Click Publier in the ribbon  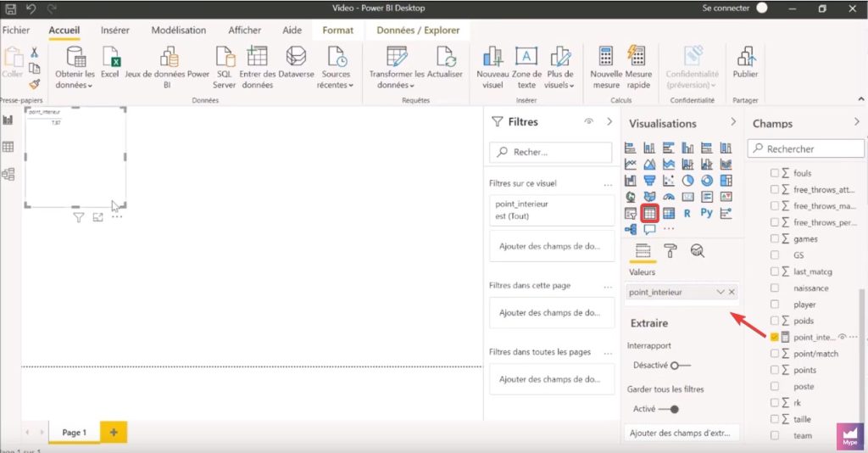[745, 62]
